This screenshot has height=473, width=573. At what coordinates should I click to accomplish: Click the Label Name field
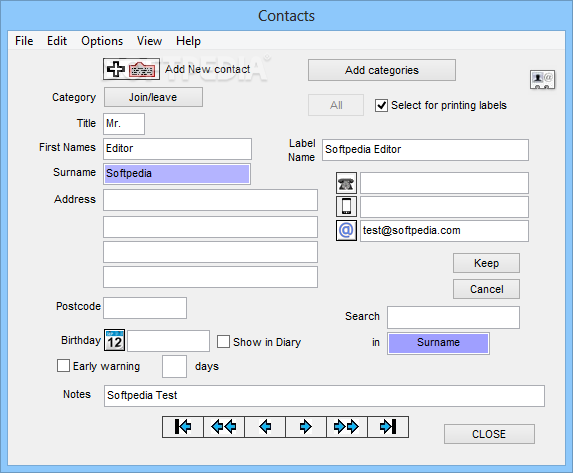pos(425,150)
